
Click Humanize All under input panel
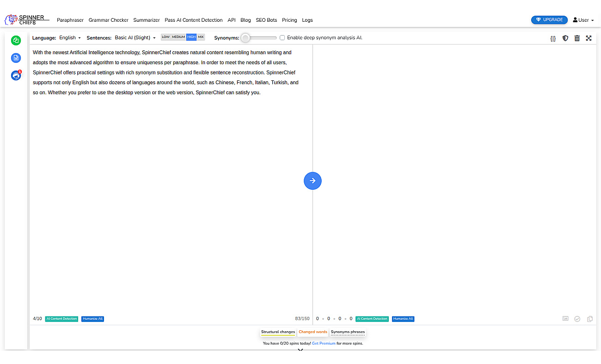92,319
